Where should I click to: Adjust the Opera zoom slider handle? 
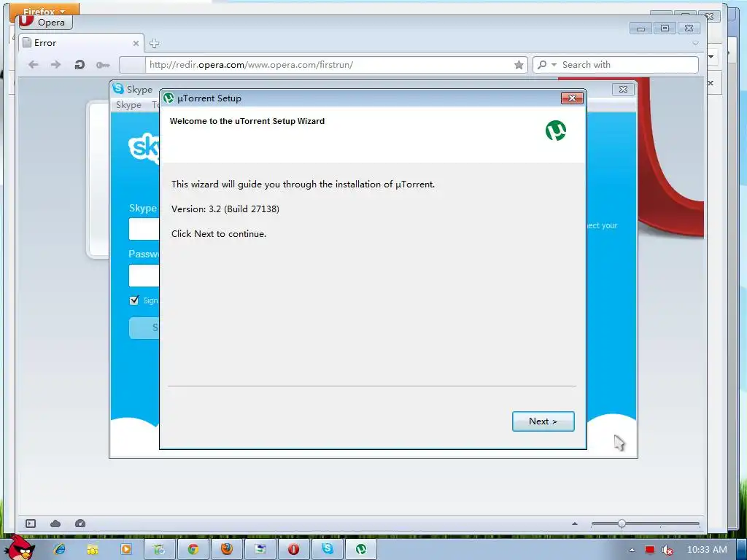[622, 524]
